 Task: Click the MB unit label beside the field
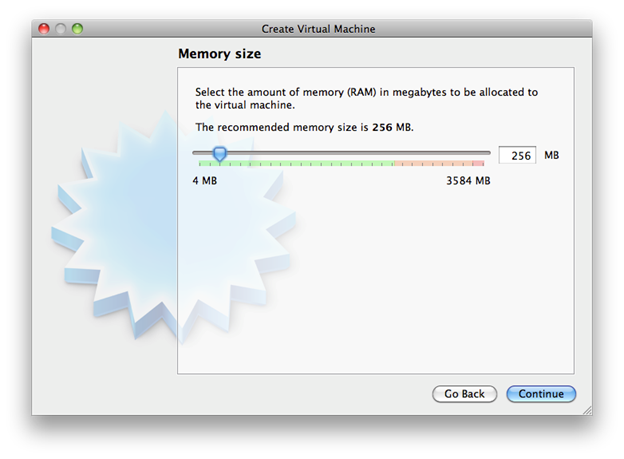point(552,156)
